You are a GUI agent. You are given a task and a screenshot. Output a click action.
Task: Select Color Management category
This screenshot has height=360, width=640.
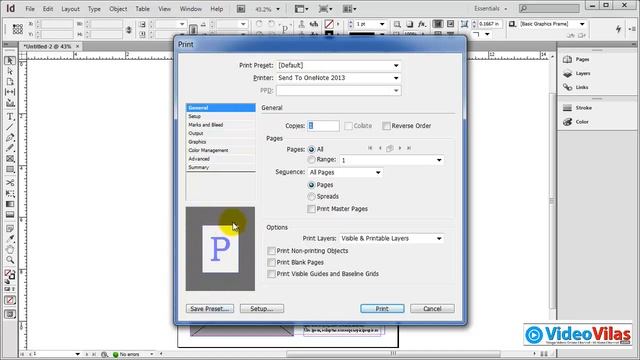221,150
